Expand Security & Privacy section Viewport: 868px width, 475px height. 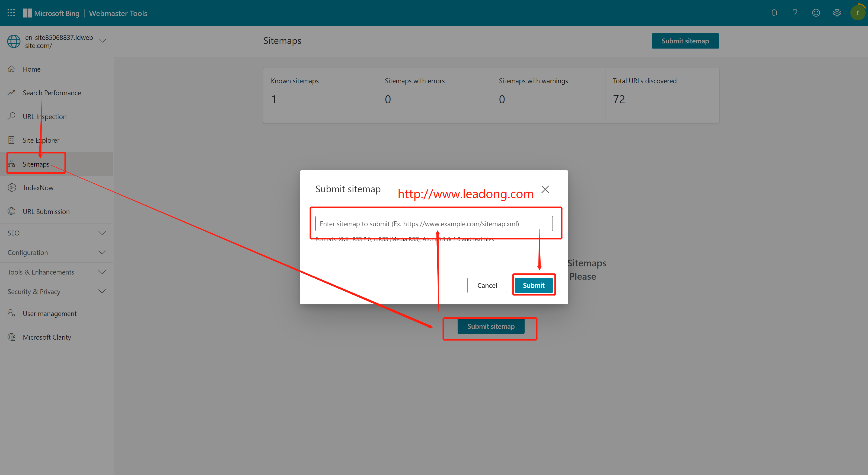tap(102, 292)
